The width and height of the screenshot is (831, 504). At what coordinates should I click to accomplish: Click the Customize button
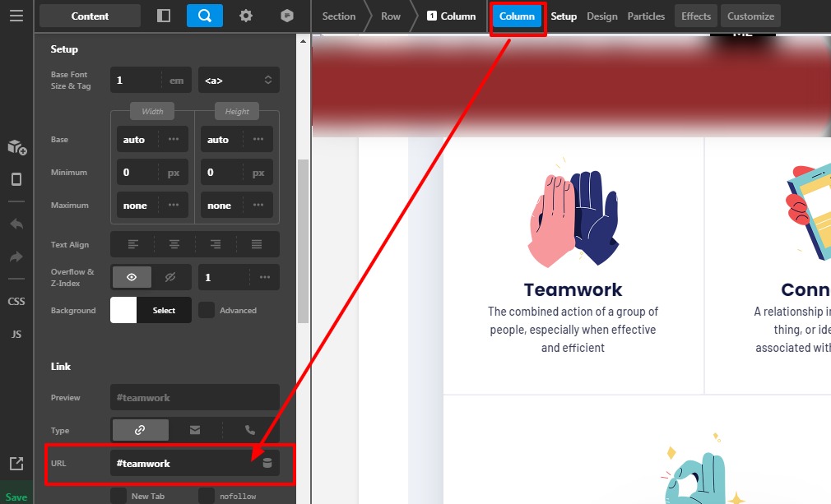(x=750, y=16)
